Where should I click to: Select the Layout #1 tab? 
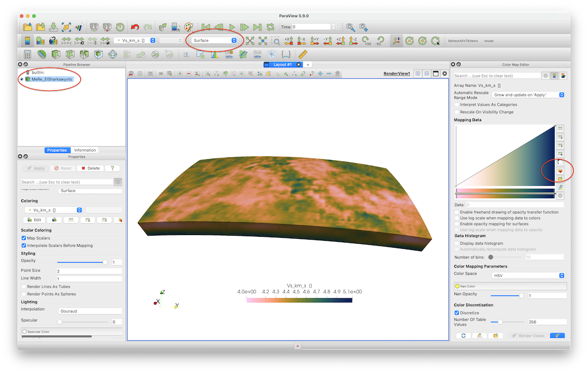282,65
